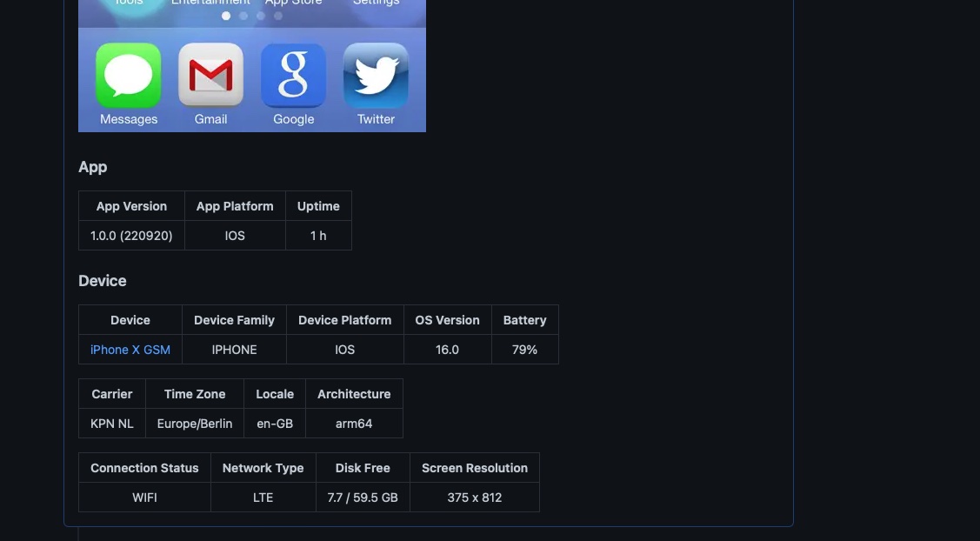
Task: Select the 375 x 812 resolution value
Action: [x=475, y=498]
